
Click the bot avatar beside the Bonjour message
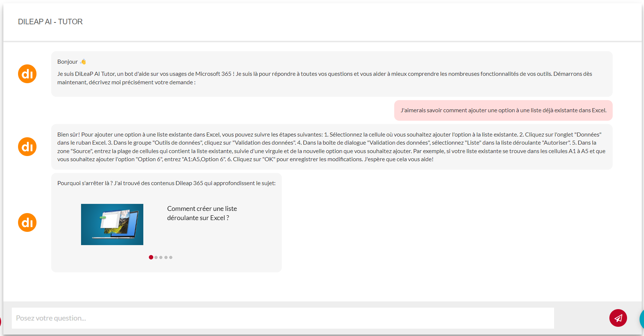click(x=27, y=74)
